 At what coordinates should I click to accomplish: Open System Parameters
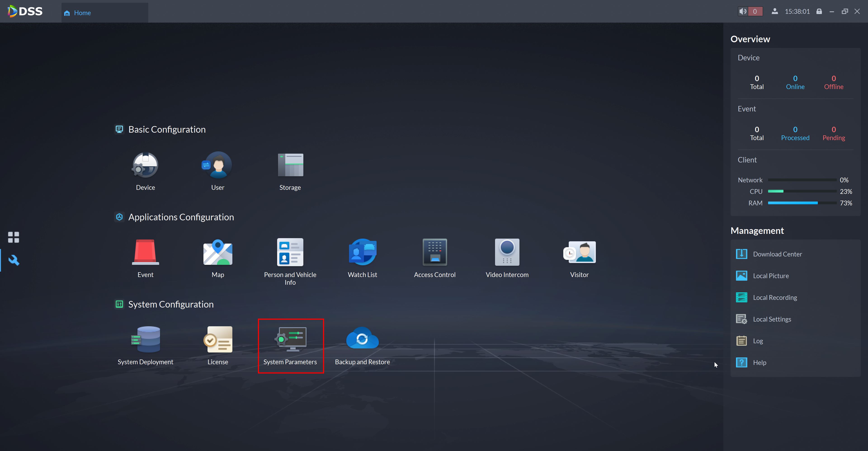pyautogui.click(x=290, y=340)
